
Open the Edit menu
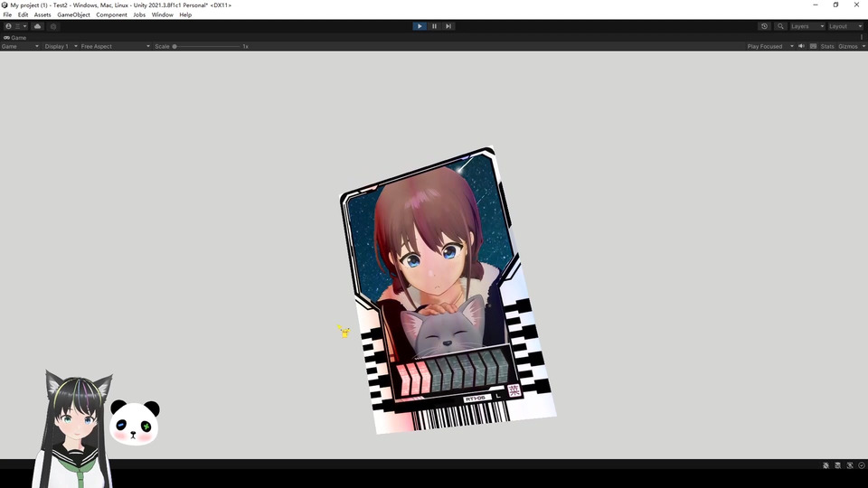23,15
